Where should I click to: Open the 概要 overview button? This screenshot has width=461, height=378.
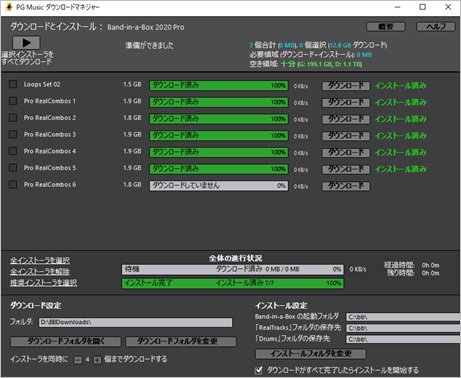pyautogui.click(x=386, y=27)
